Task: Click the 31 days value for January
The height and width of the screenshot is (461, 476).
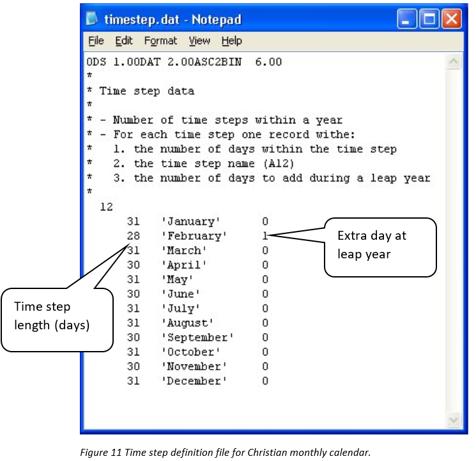Action: click(134, 221)
